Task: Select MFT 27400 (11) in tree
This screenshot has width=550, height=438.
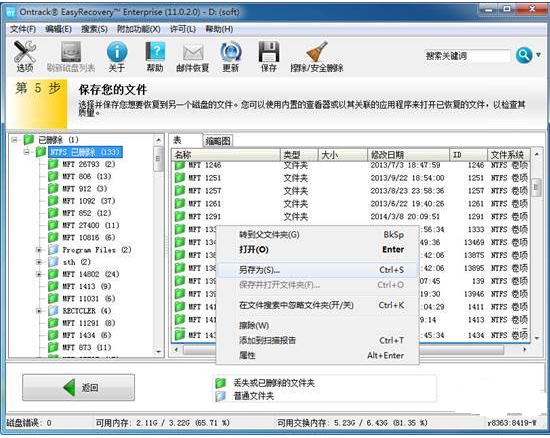Action: click(90, 225)
